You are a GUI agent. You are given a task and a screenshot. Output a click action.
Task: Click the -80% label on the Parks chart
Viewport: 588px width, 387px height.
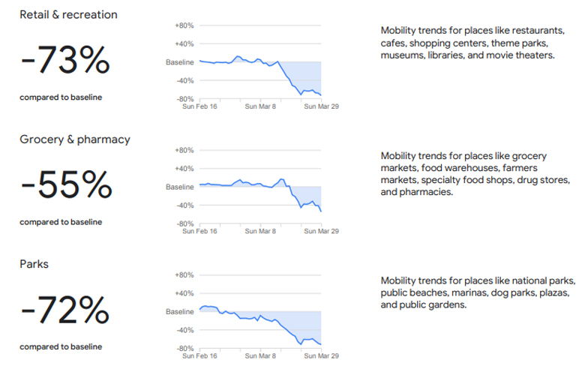[184, 348]
